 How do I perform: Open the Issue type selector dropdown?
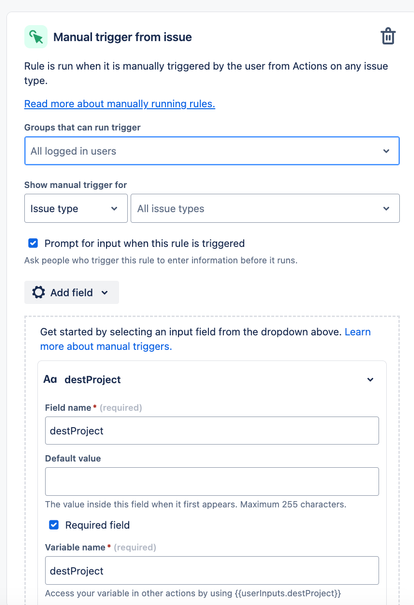(76, 208)
